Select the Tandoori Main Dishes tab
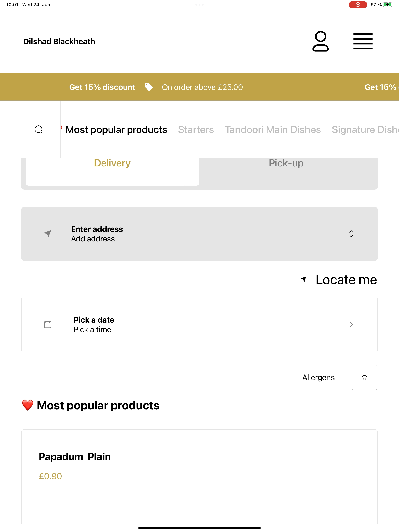 [273, 130]
